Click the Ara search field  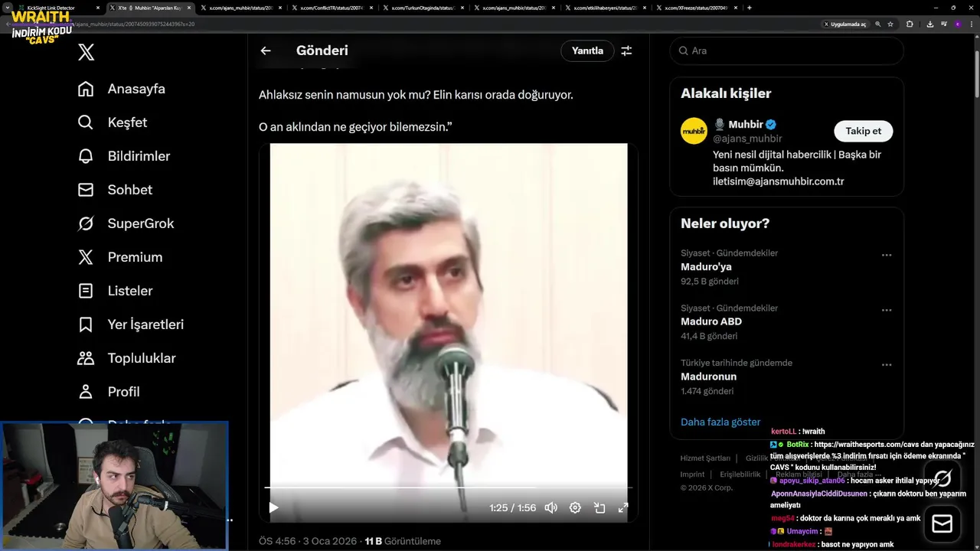[786, 51]
